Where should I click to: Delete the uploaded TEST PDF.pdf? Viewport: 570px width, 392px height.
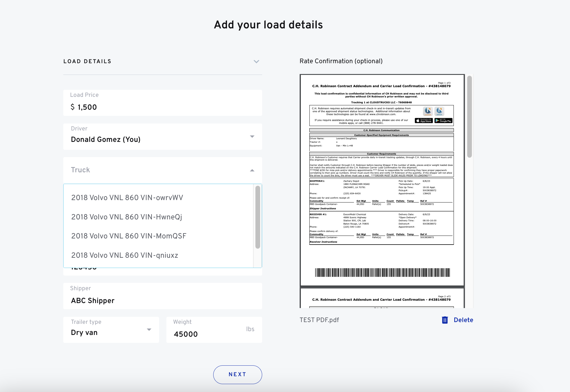[457, 320]
